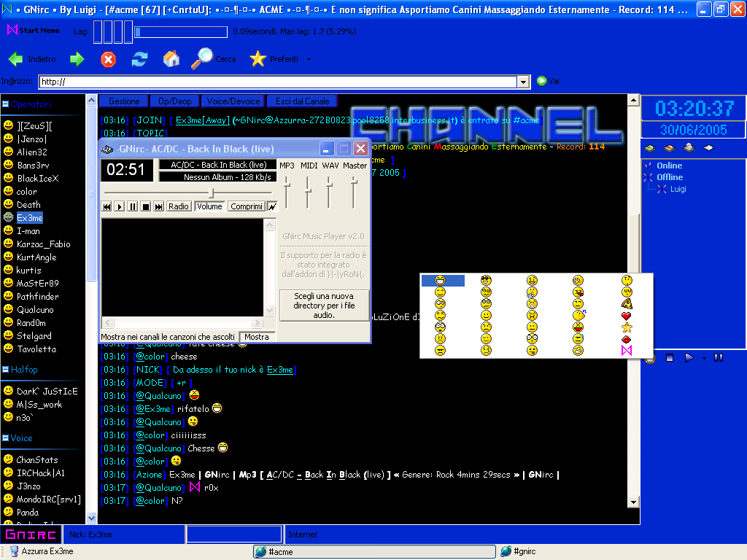Click the green forward arrow in toolbar
The image size is (747, 560).
(x=77, y=59)
